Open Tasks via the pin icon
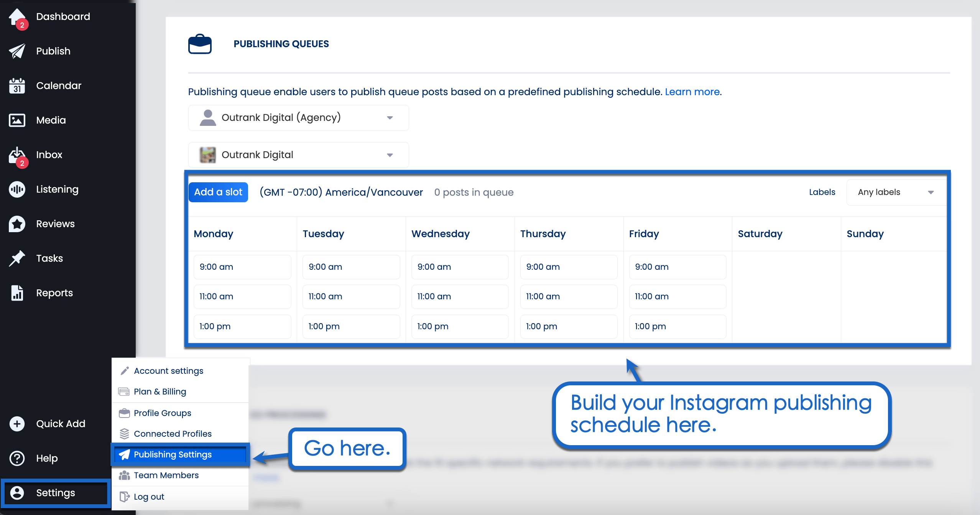 point(16,258)
